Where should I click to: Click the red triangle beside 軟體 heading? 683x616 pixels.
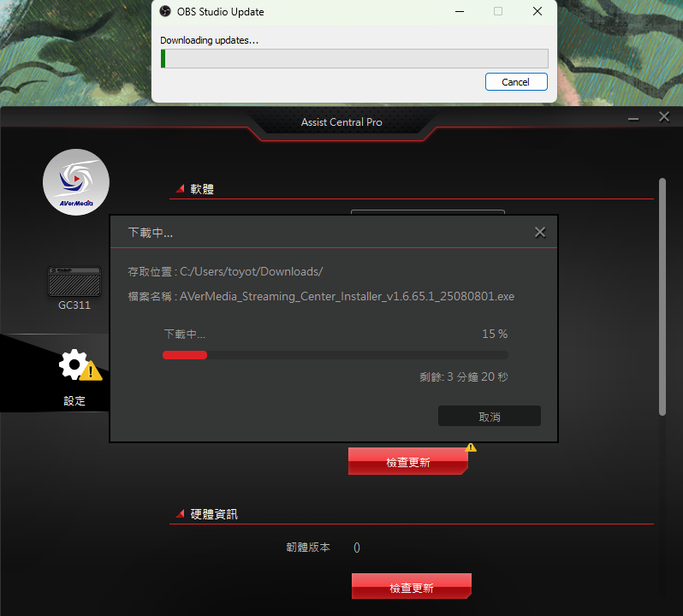click(x=180, y=189)
